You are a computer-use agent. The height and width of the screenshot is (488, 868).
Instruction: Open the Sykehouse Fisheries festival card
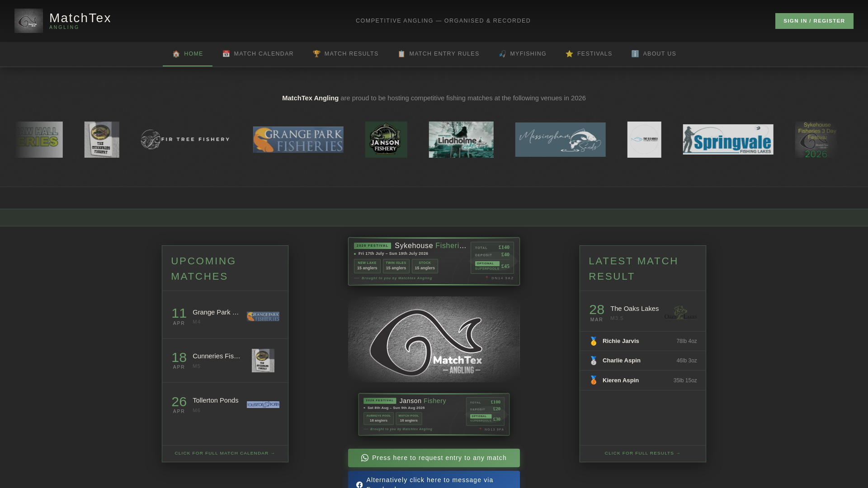[x=434, y=262]
